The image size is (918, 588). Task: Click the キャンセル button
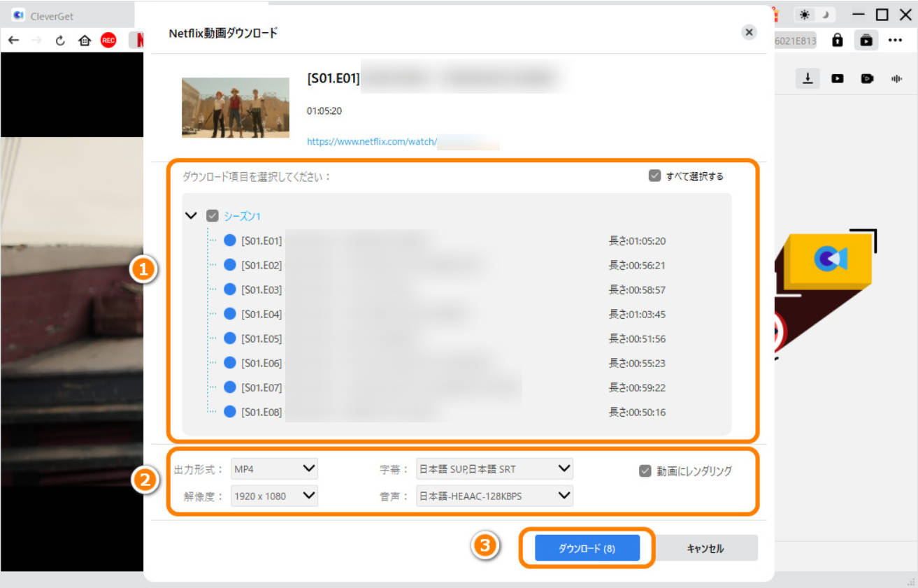coord(705,549)
